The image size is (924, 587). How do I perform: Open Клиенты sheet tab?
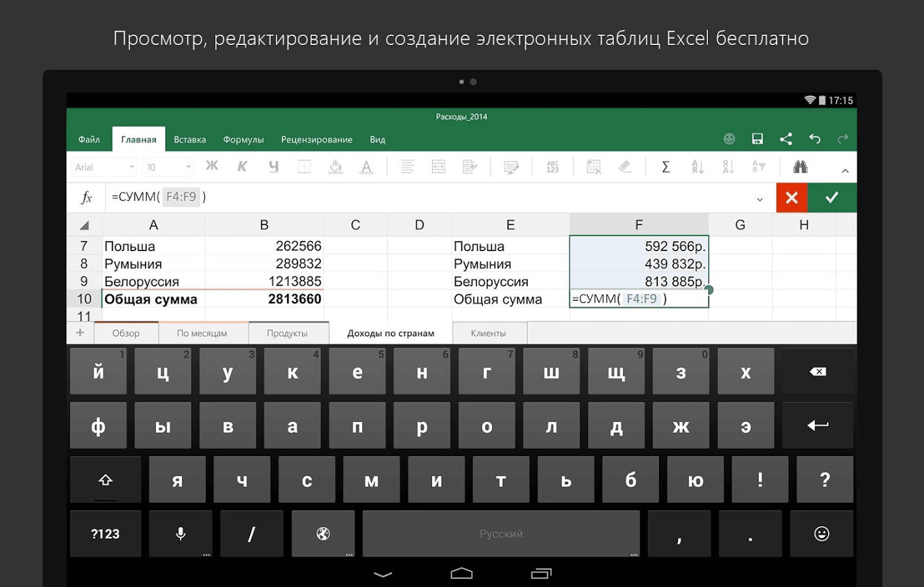click(x=488, y=333)
